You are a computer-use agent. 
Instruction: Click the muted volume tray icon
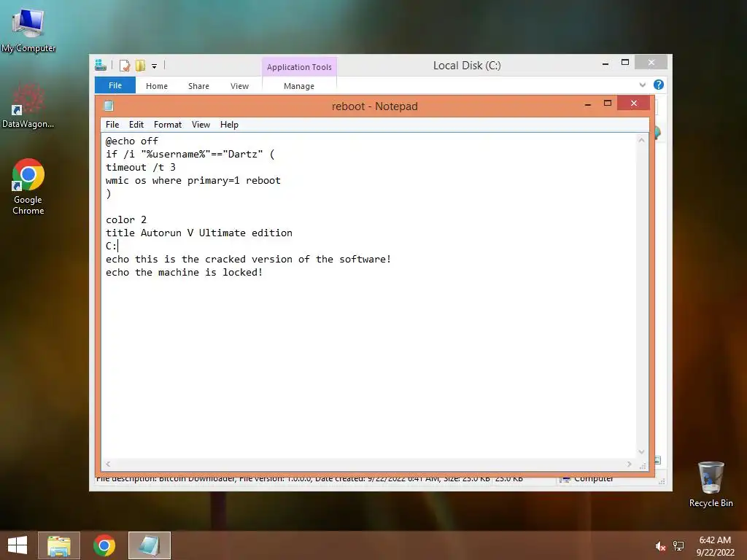tap(659, 546)
